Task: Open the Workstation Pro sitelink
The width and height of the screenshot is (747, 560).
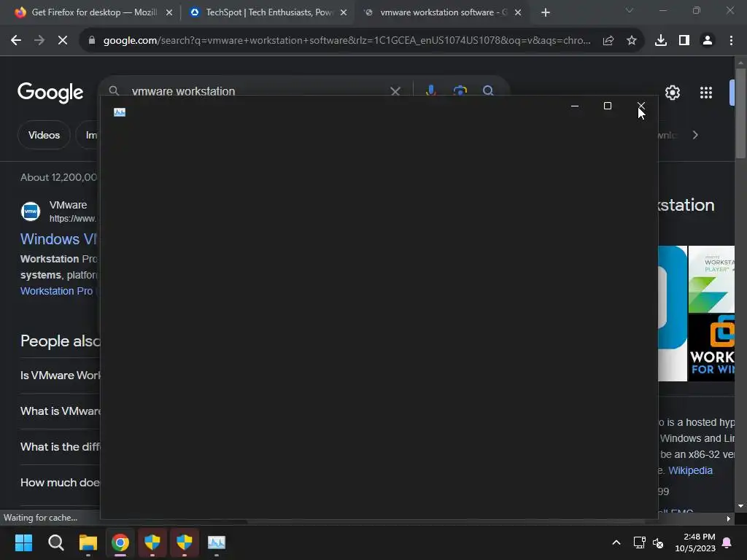Action: click(x=57, y=291)
